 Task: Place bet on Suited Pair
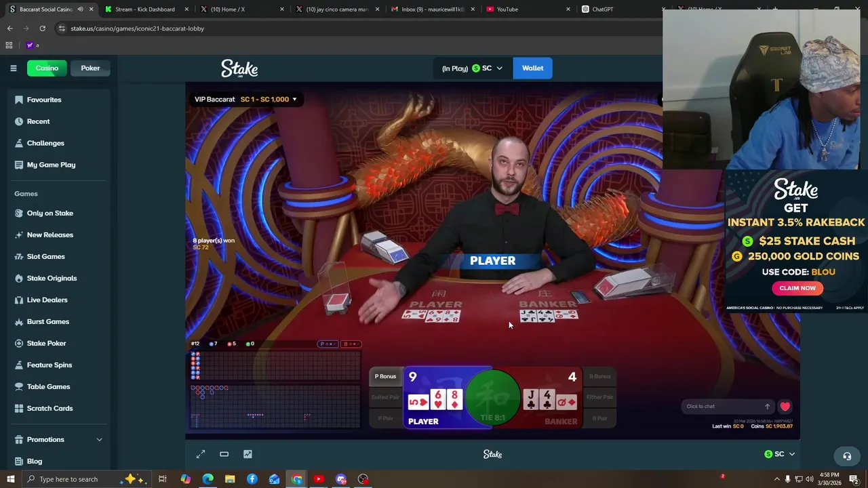point(385,397)
